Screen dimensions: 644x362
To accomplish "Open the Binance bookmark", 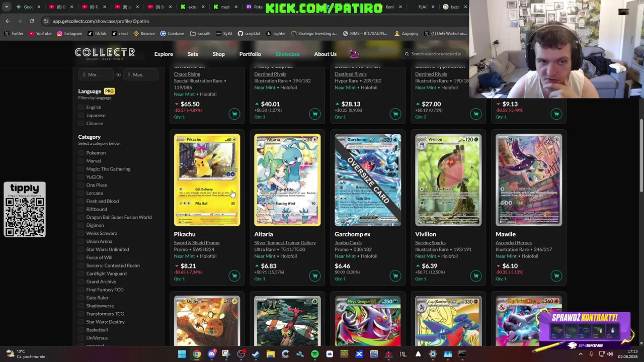I will tap(144, 33).
